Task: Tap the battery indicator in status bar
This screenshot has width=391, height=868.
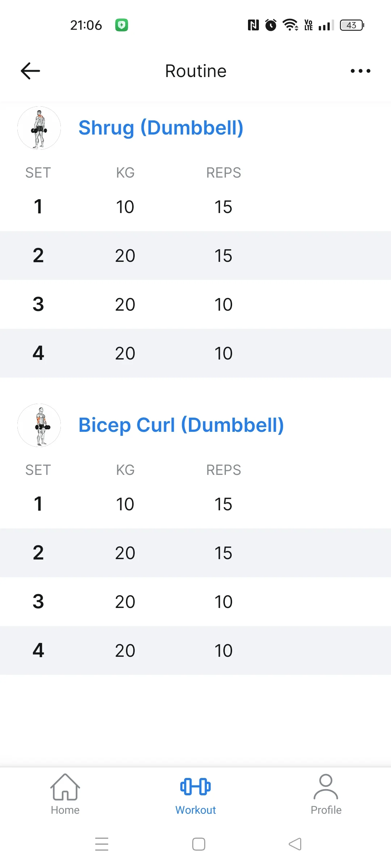Action: 352,25
